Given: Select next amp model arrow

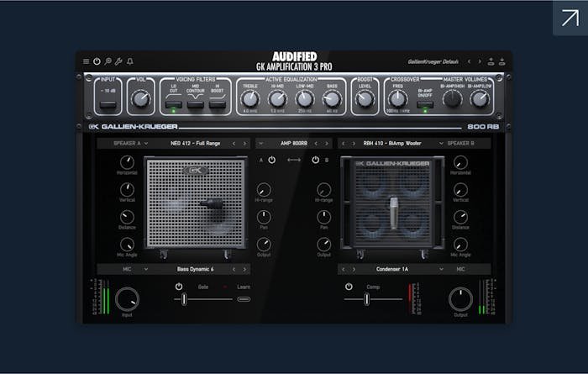Looking at the screenshot, I should pyautogui.click(x=327, y=144).
